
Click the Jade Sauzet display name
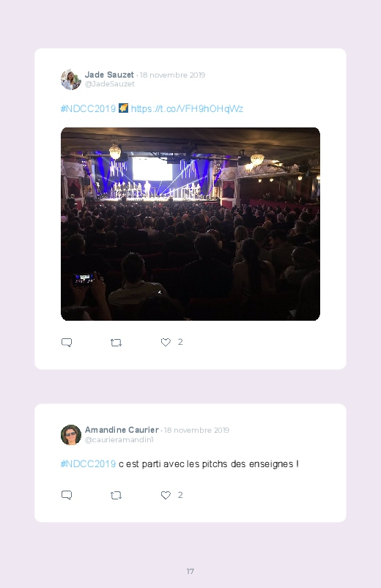[x=109, y=75]
